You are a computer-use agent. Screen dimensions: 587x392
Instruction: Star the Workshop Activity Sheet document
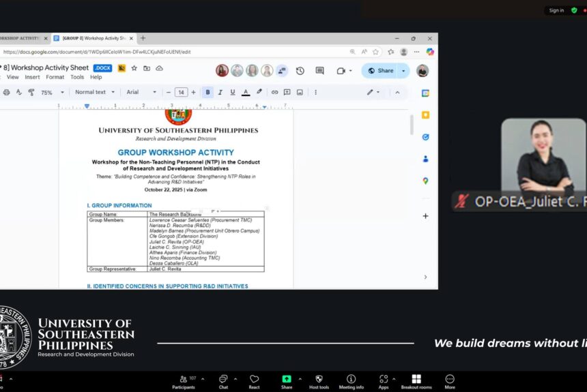(134, 68)
